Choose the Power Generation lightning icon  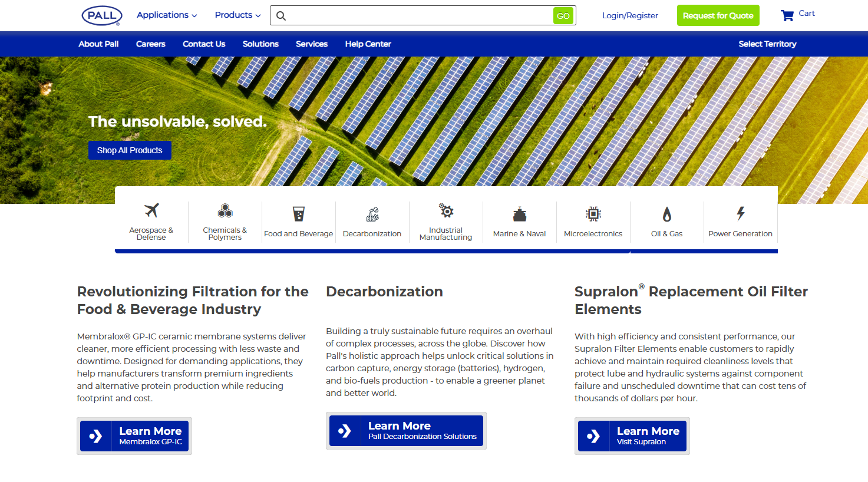click(x=741, y=213)
